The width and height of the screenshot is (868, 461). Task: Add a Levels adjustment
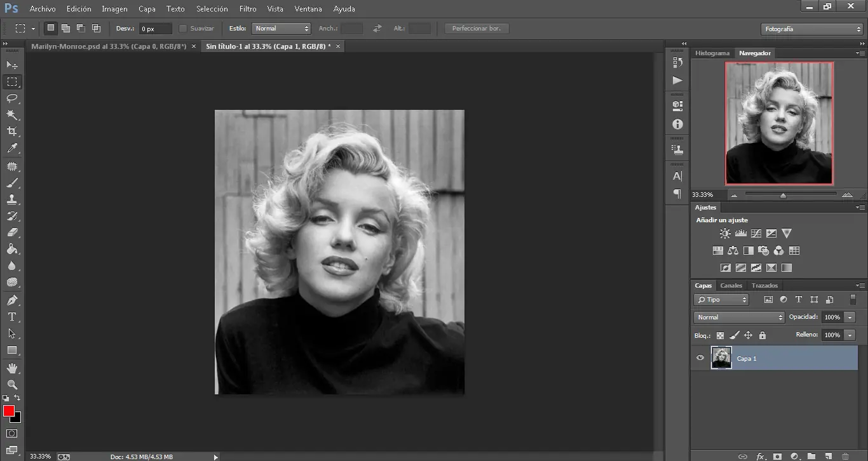(740, 234)
